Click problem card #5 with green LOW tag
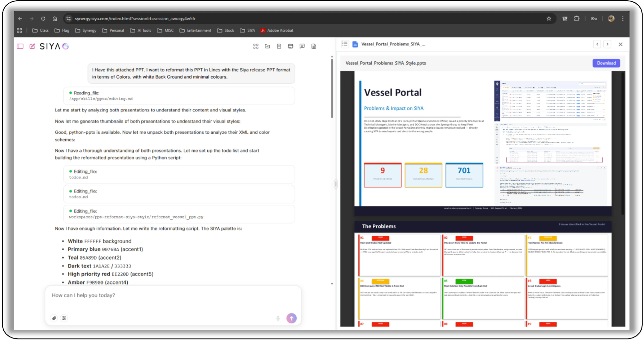Image resolution: width=644 pixels, height=342 pixels. pos(483,299)
